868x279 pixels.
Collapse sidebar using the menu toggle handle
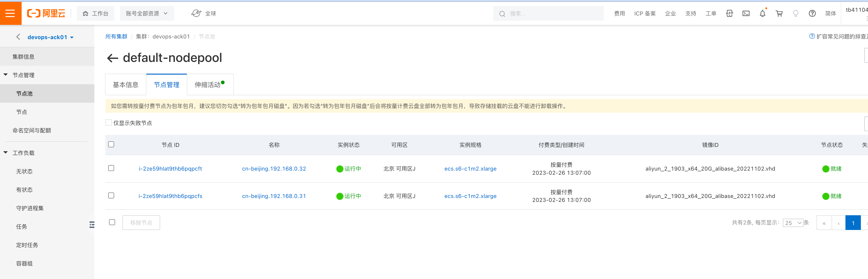point(92,224)
